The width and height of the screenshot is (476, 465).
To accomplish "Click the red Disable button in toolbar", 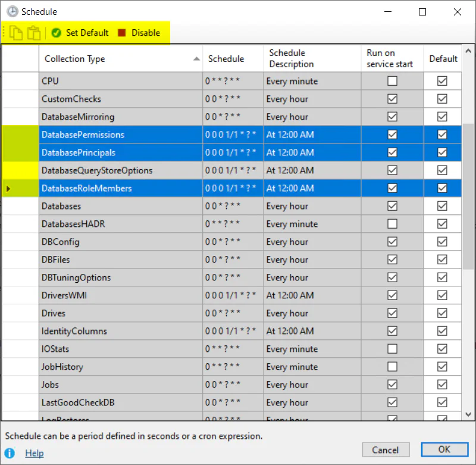I will 139,33.
